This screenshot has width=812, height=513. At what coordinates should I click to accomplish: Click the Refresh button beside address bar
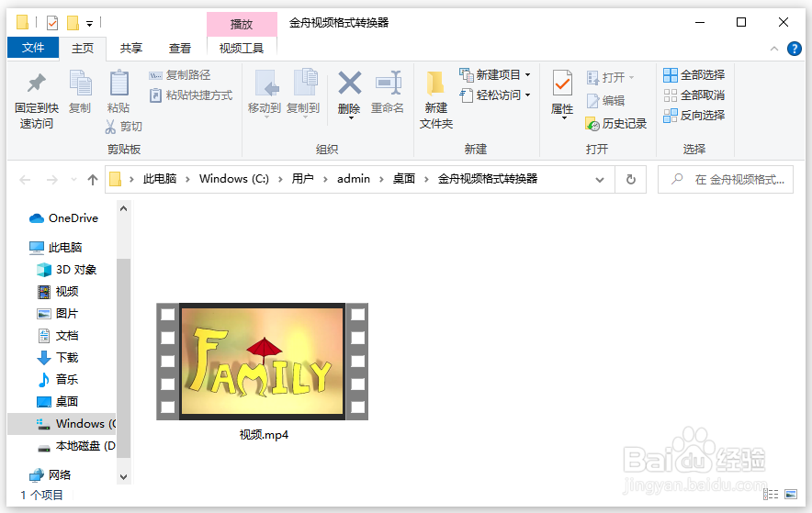click(x=630, y=180)
